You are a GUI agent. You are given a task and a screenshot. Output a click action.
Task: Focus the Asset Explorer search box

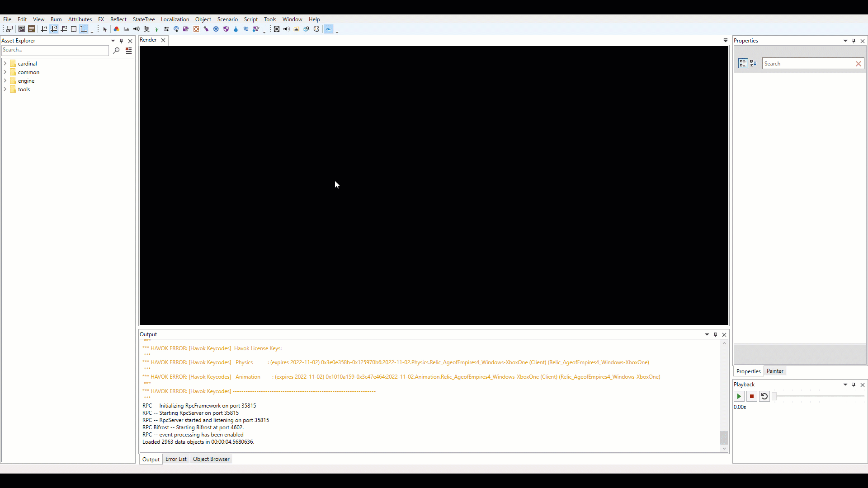pos(55,50)
